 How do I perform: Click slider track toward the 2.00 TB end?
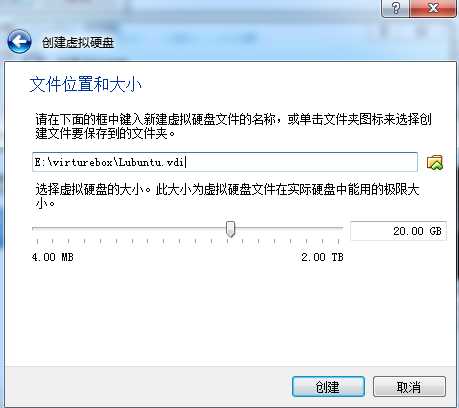pyautogui.click(x=289, y=228)
